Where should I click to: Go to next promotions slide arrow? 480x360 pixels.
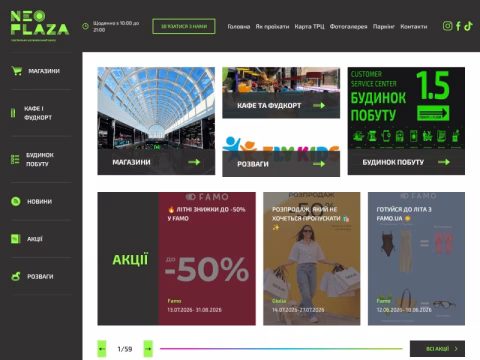[148, 349]
